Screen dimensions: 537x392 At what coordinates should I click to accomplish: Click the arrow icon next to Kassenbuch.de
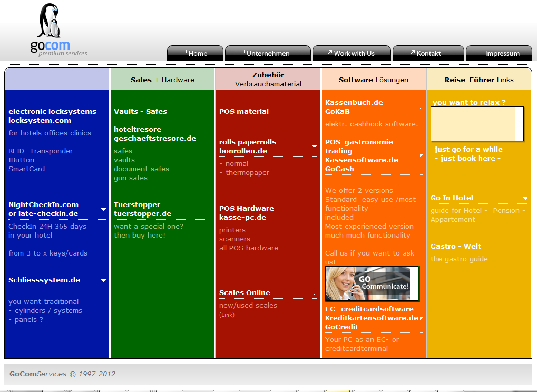pos(420,107)
